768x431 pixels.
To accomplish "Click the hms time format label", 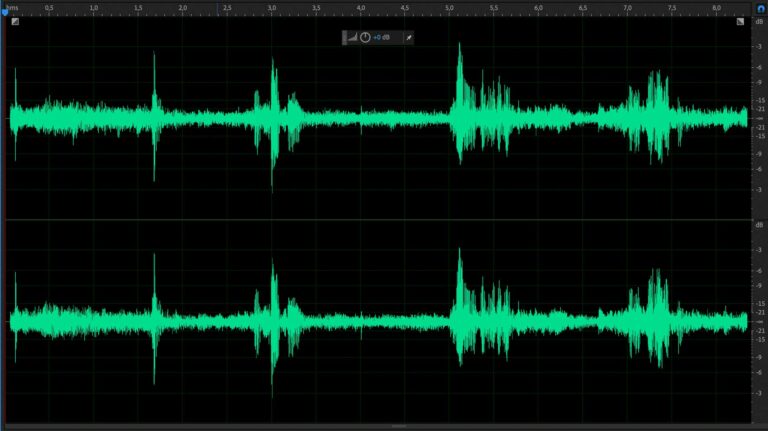I will pyautogui.click(x=12, y=7).
